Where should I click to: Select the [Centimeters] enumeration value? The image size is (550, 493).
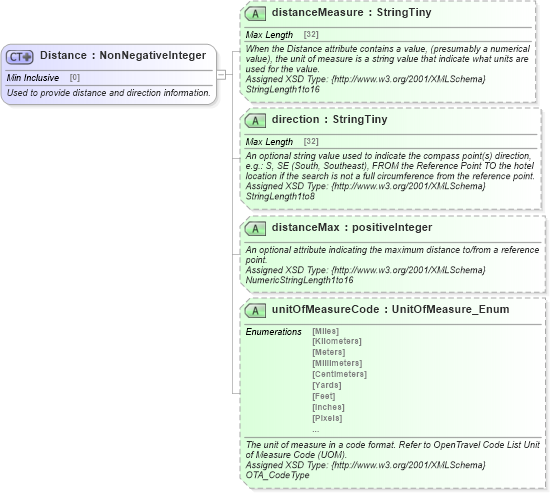(340, 374)
